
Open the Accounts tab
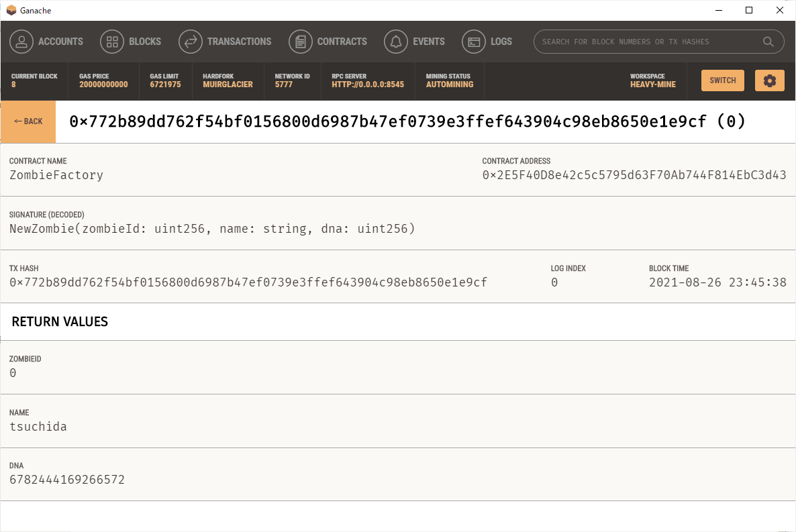[x=46, y=42]
